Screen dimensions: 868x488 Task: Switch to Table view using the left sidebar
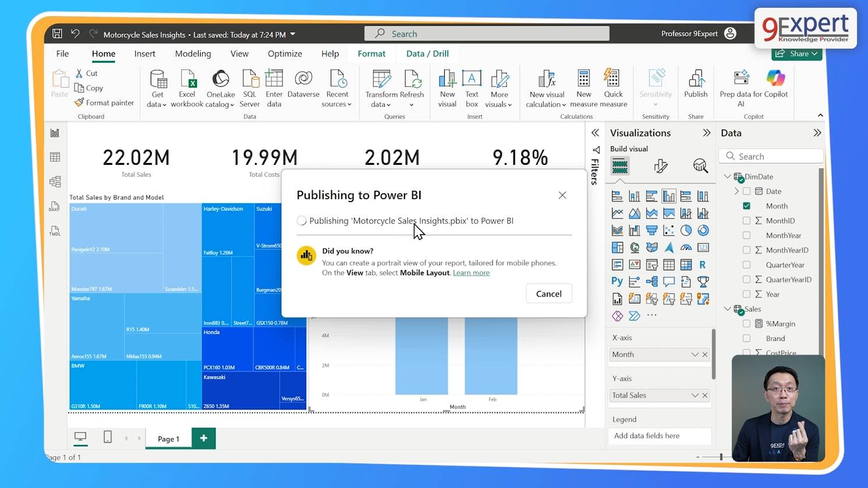coord(55,157)
